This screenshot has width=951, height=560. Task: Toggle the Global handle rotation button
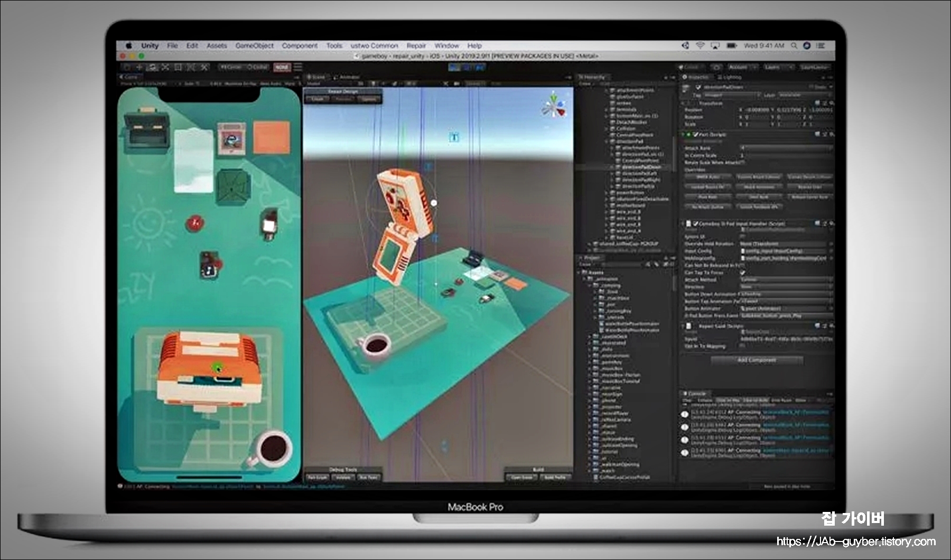tap(257, 67)
